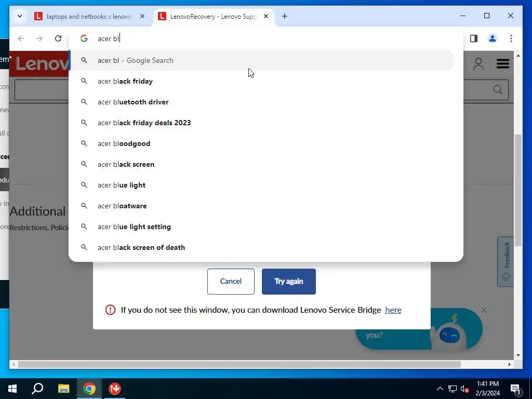
Task: Click the Lenovo page search magnifier icon
Action: 498,89
